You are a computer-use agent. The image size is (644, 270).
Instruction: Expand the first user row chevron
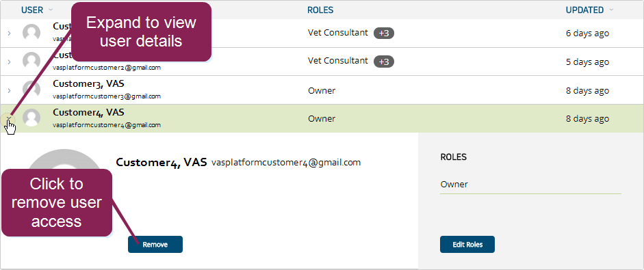point(9,33)
